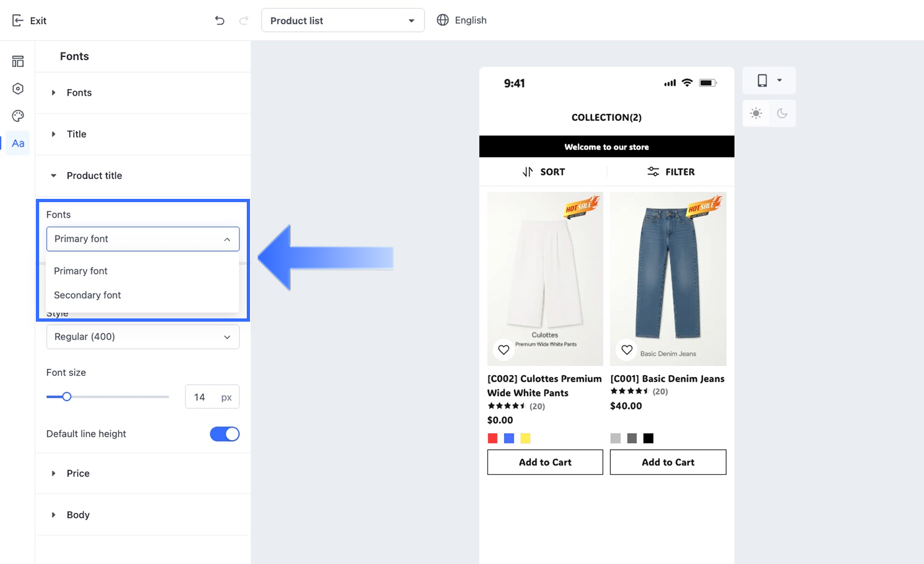This screenshot has height=564, width=924.
Task: Choose Secondary font from the list
Action: click(x=88, y=295)
